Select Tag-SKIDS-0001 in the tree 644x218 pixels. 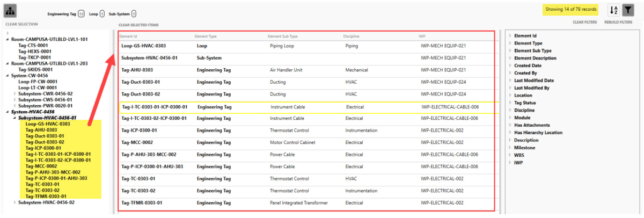coord(35,69)
